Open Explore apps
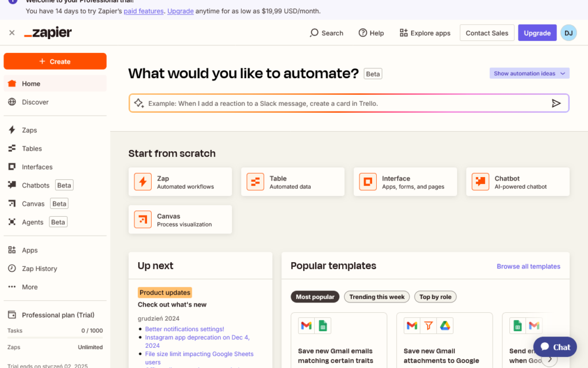This screenshot has width=588, height=368. [x=425, y=33]
